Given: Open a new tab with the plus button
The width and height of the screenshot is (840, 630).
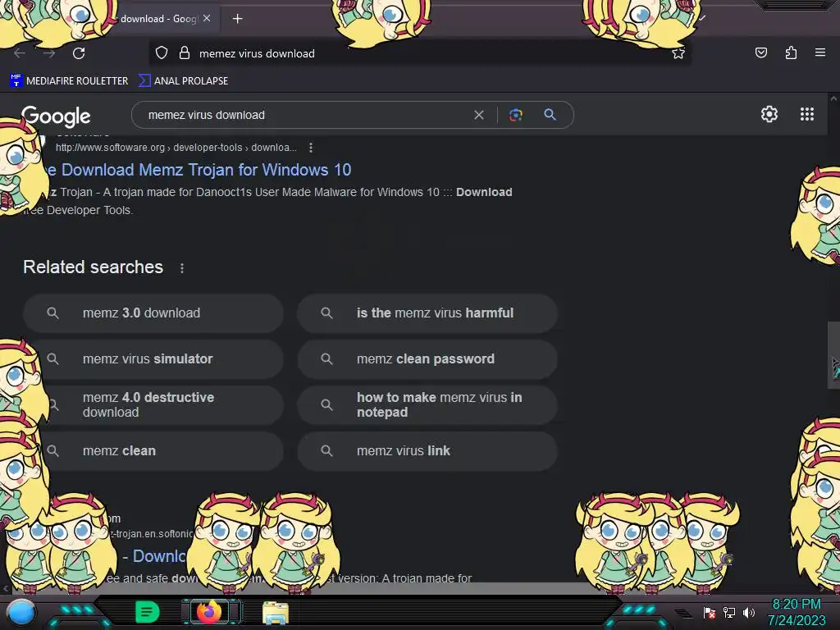Looking at the screenshot, I should [237, 19].
